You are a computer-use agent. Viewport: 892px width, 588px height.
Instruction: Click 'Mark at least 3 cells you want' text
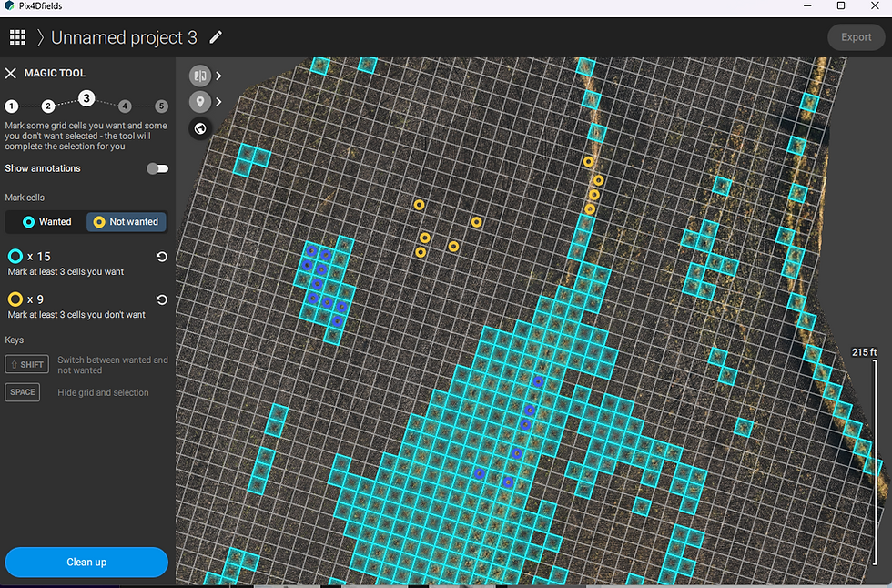tap(66, 272)
